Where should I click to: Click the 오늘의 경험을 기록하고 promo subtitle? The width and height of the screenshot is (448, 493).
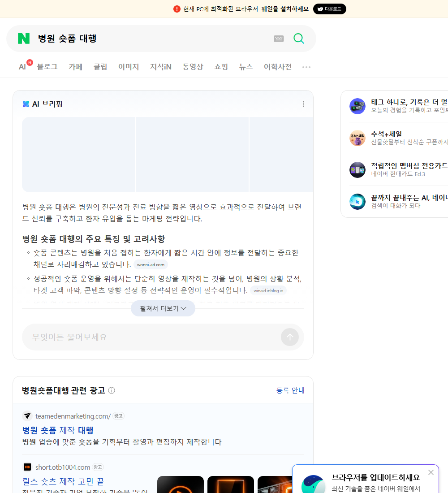pyautogui.click(x=409, y=110)
